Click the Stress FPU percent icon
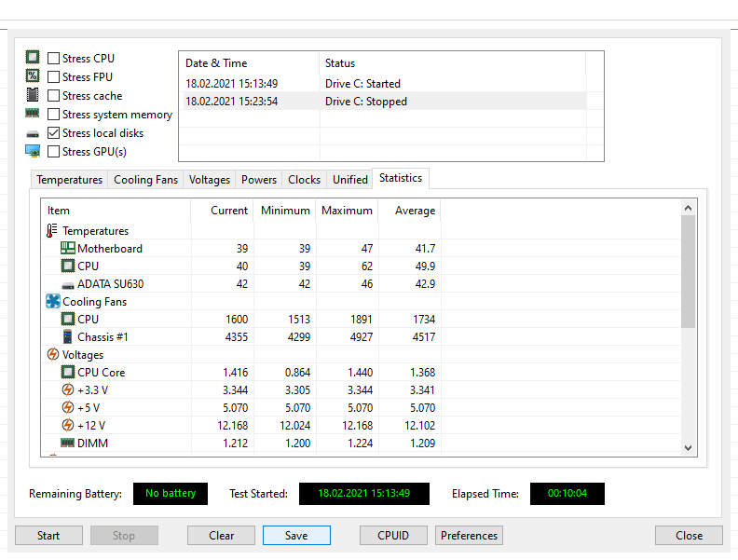Image resolution: width=738 pixels, height=560 pixels. (x=33, y=75)
